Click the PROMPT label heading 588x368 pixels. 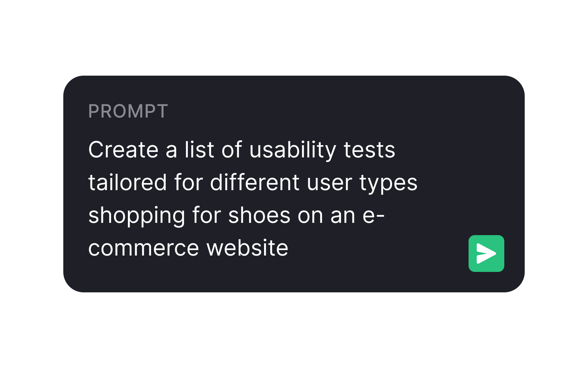coord(128,111)
